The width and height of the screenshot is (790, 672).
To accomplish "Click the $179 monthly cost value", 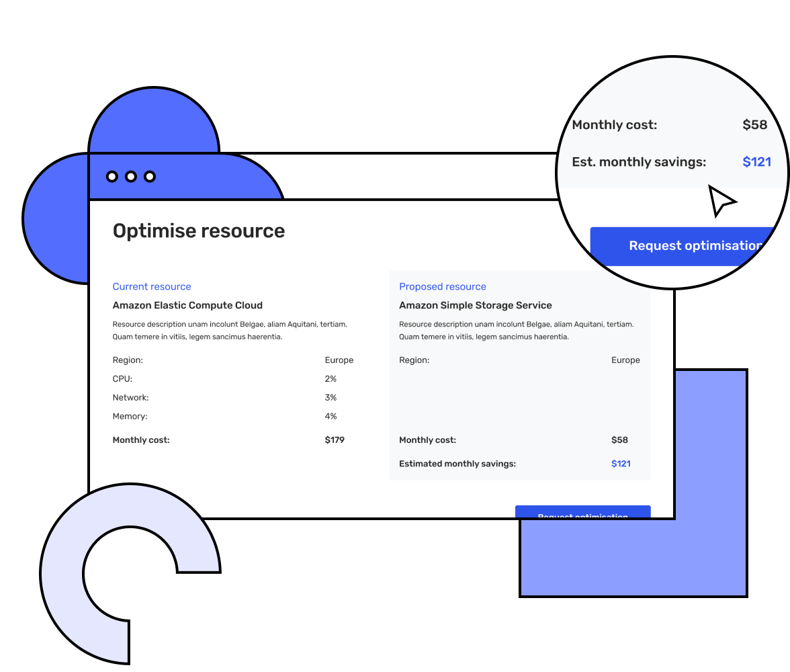I will tap(335, 439).
